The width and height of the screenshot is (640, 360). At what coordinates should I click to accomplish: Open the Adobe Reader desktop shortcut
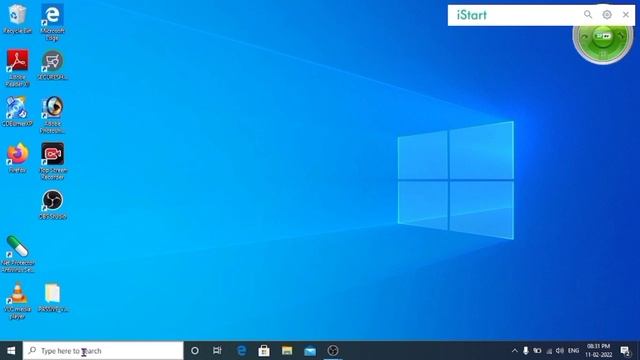click(17, 67)
